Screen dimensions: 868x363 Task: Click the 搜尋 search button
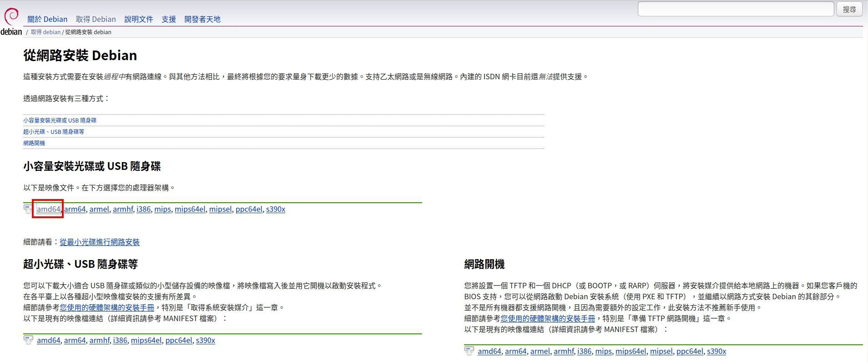click(849, 9)
